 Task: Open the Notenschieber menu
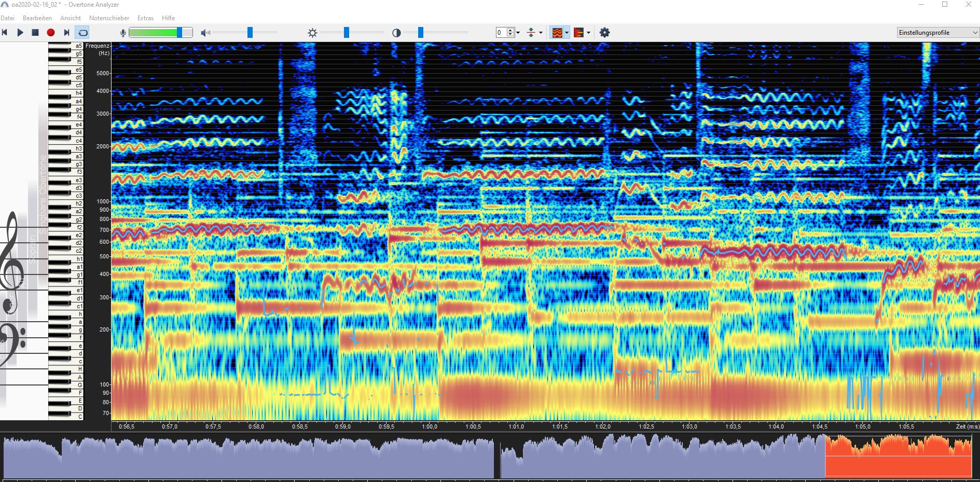(109, 18)
